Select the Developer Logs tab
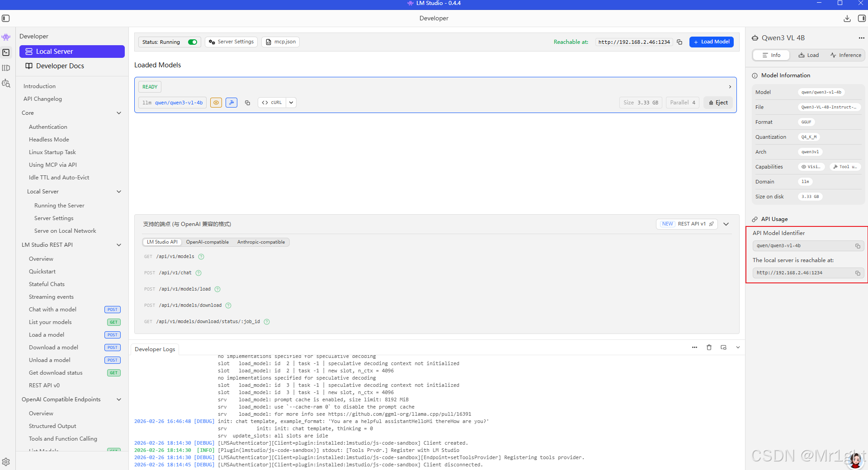 point(155,349)
